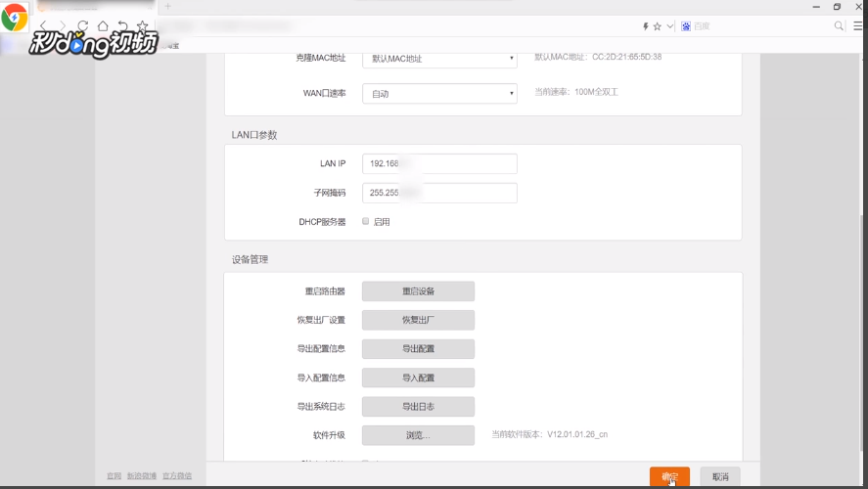Click the 重启设备 reboot button
This screenshot has height=489, width=868.
(418, 291)
